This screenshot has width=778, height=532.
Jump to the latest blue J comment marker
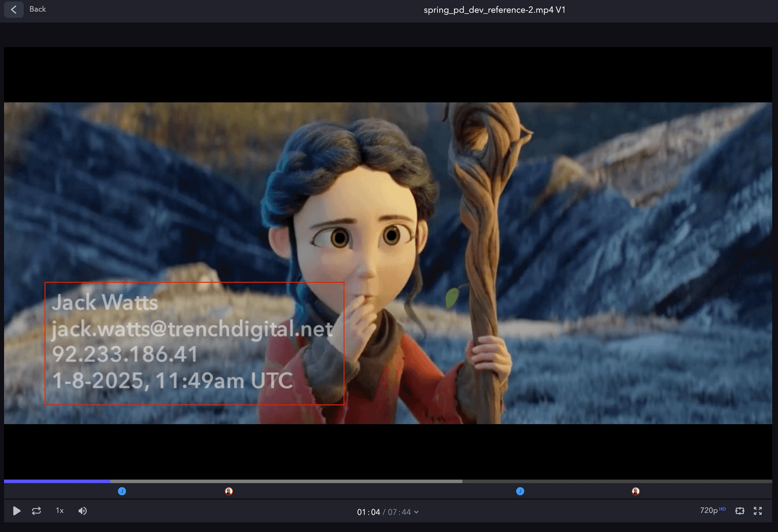tap(520, 491)
